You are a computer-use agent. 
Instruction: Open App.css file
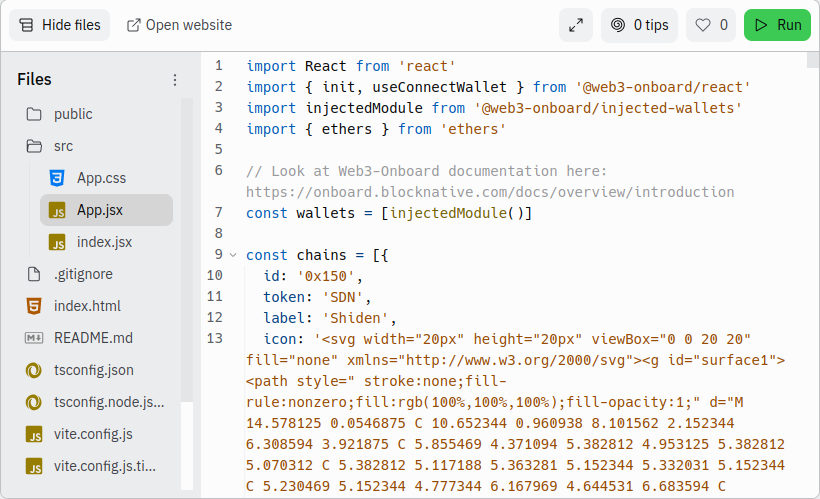pyautogui.click(x=101, y=178)
